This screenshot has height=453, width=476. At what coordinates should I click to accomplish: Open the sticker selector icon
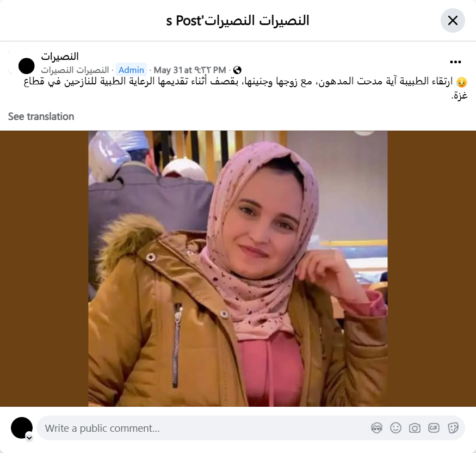(453, 428)
